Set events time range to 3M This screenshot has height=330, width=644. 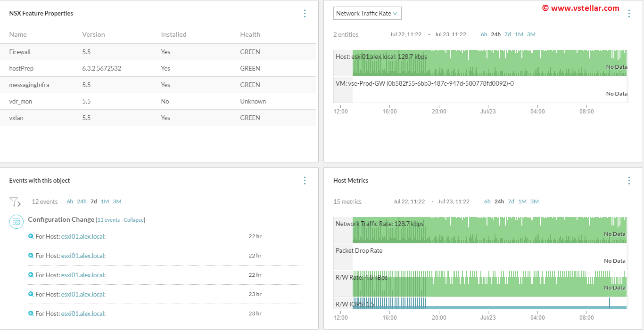click(x=117, y=201)
